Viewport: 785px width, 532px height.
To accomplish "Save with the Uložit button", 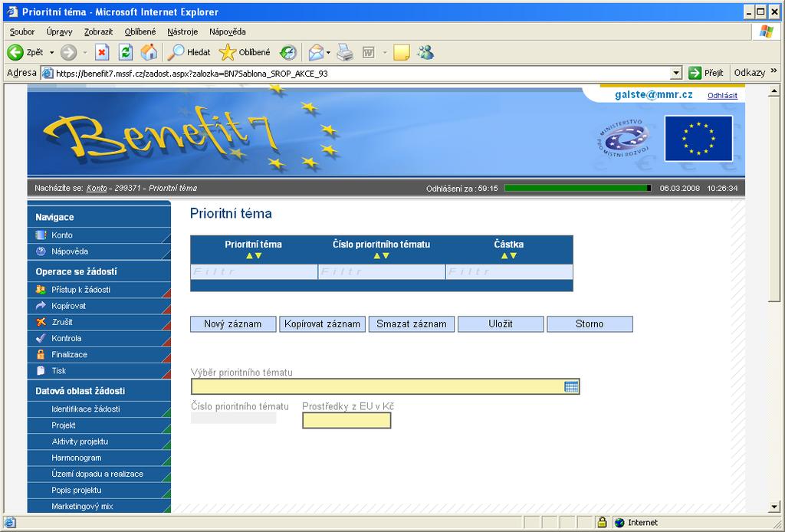I will pyautogui.click(x=501, y=323).
